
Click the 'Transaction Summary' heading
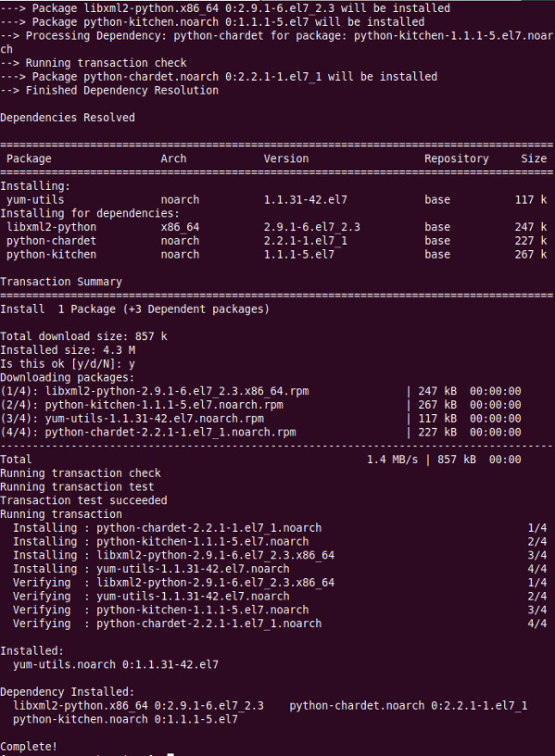point(61,282)
